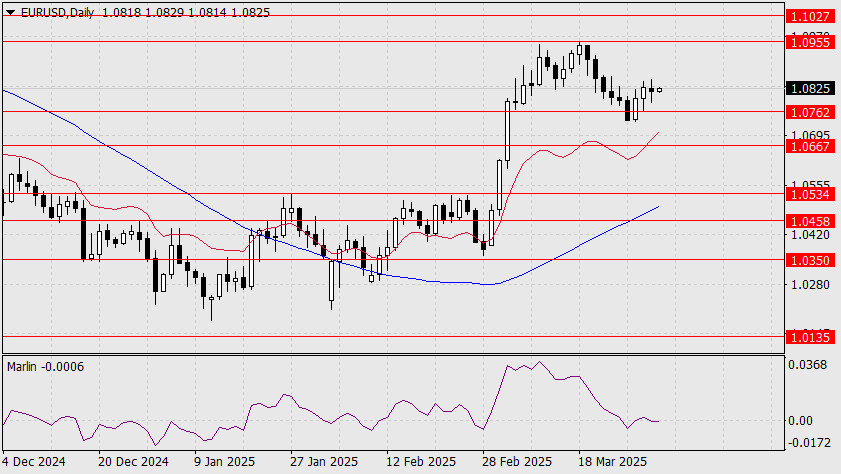Click the -0.0172 Marlin scale value
This screenshot has height=474, width=841.
point(809,443)
